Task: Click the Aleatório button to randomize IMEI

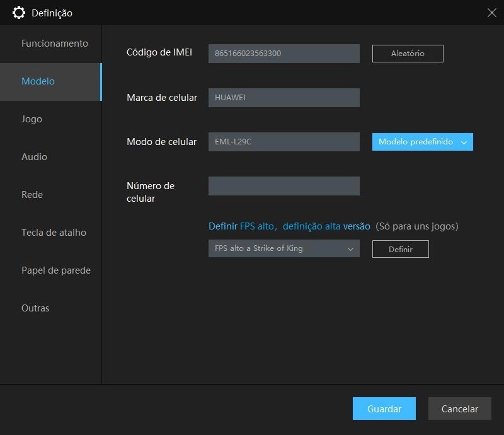Action: coord(407,53)
